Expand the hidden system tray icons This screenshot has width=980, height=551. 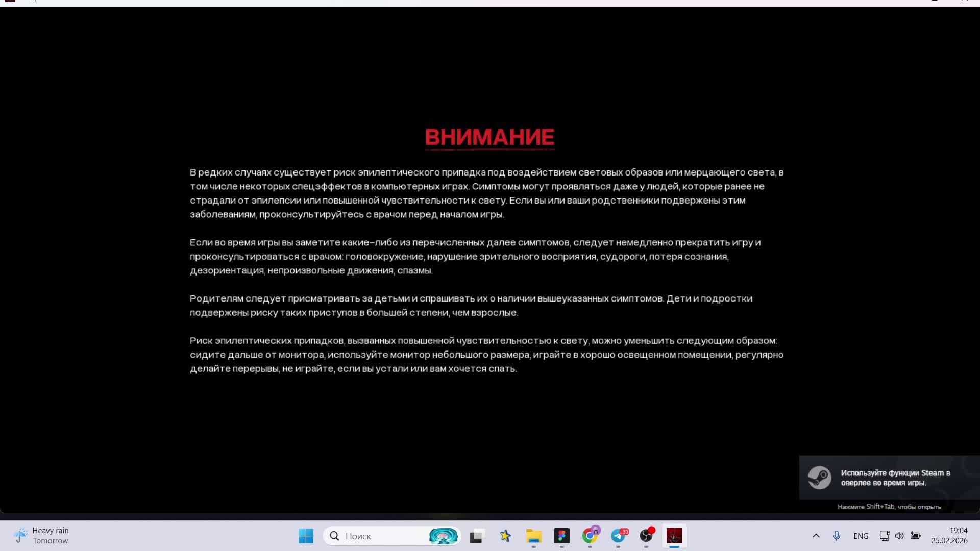(x=816, y=536)
